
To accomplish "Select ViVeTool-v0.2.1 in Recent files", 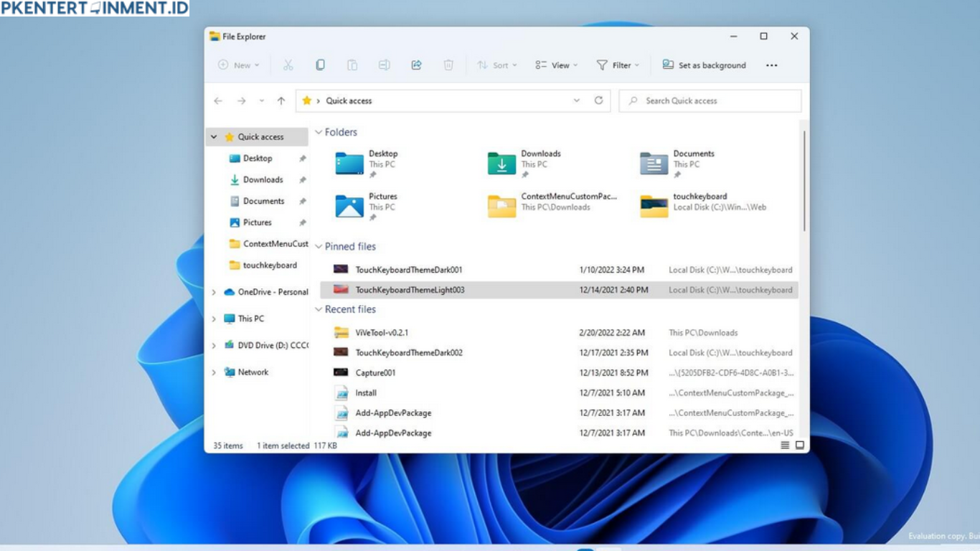I will click(x=384, y=332).
